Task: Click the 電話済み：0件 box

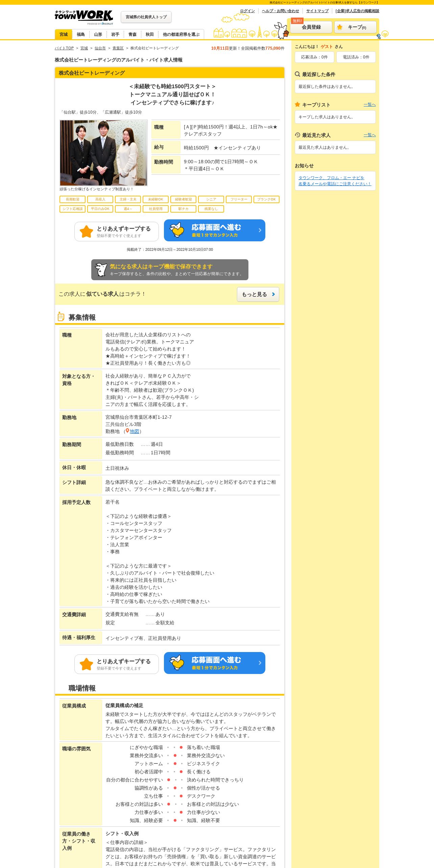Action: [x=356, y=57]
